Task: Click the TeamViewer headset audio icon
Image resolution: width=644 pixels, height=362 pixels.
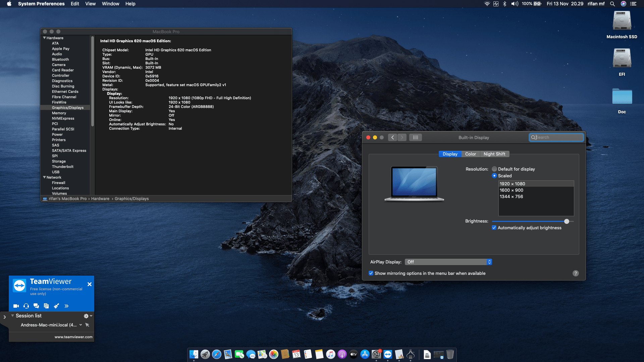Action: [x=26, y=306]
